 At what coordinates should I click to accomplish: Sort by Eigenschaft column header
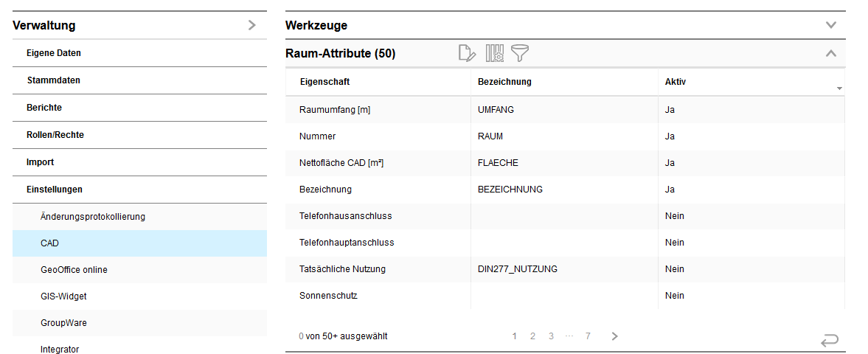click(324, 82)
